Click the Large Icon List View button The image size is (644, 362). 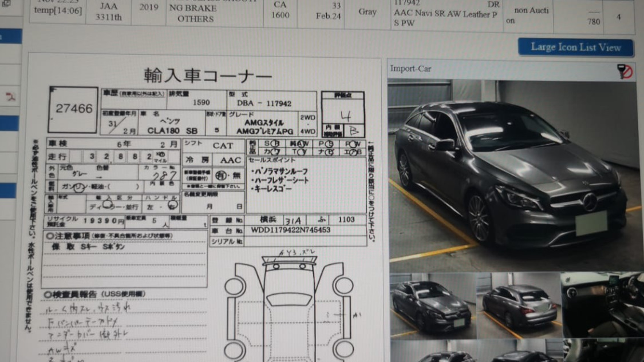pyautogui.click(x=575, y=47)
